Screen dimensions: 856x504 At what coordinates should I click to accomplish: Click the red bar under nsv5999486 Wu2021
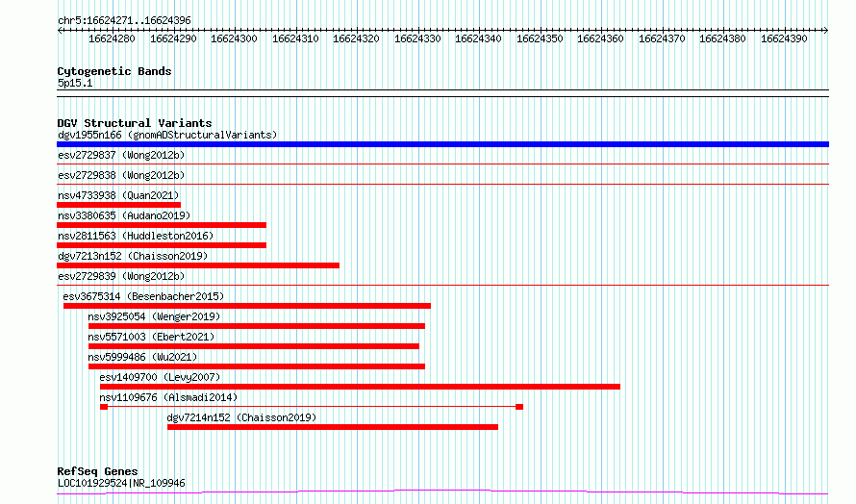(257, 366)
